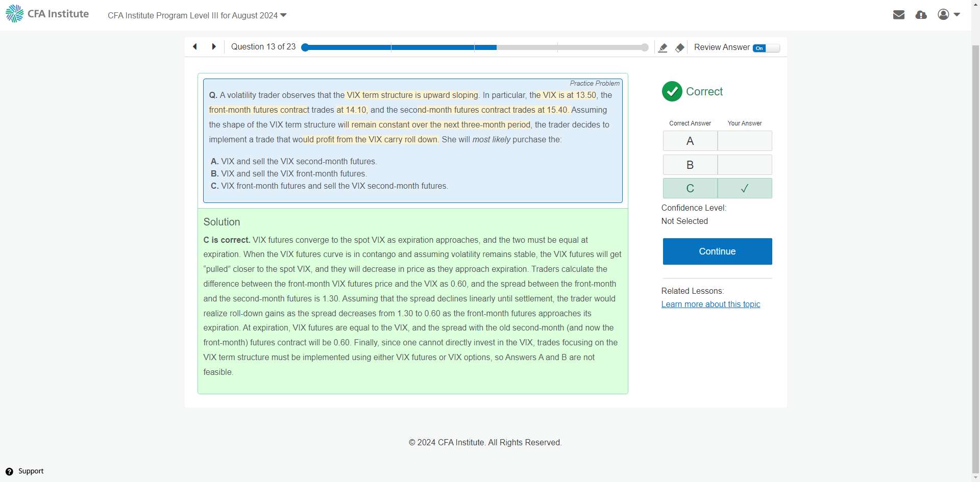Click the Solution heading text

pyautogui.click(x=222, y=222)
